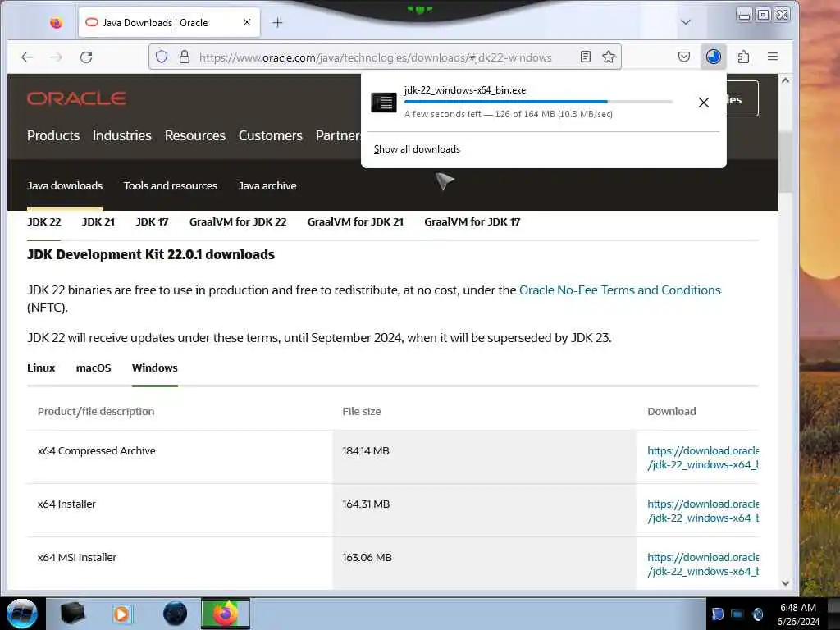Click the system tray clock
840x630 pixels.
pos(798,614)
